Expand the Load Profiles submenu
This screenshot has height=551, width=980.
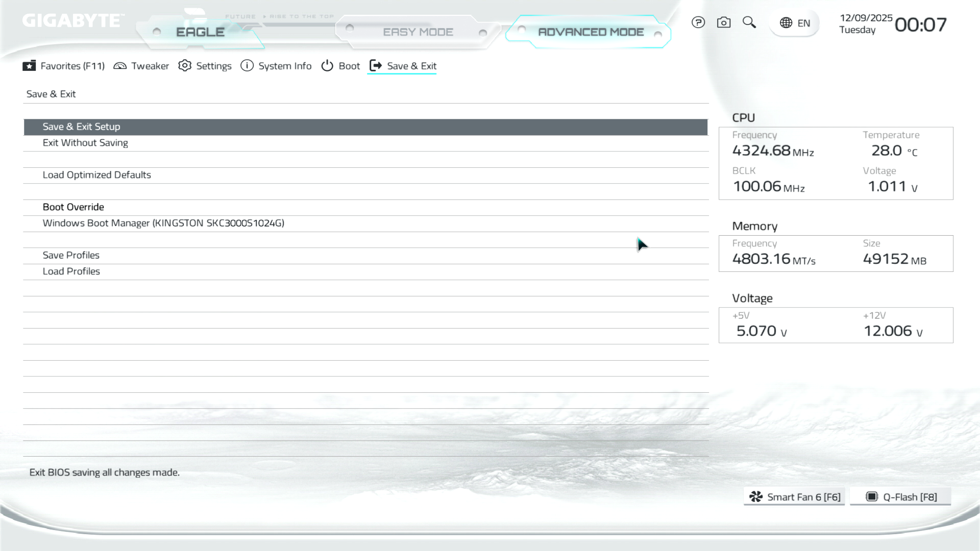pyautogui.click(x=71, y=271)
